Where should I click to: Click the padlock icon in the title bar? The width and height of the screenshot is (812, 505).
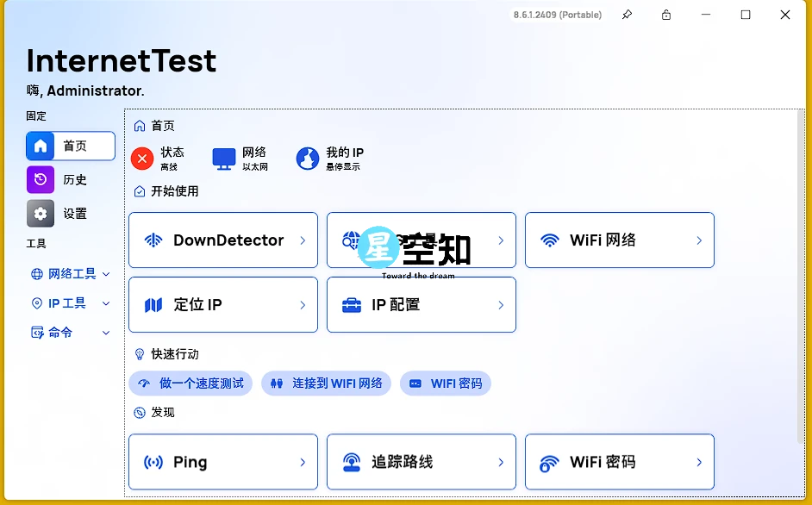[665, 15]
